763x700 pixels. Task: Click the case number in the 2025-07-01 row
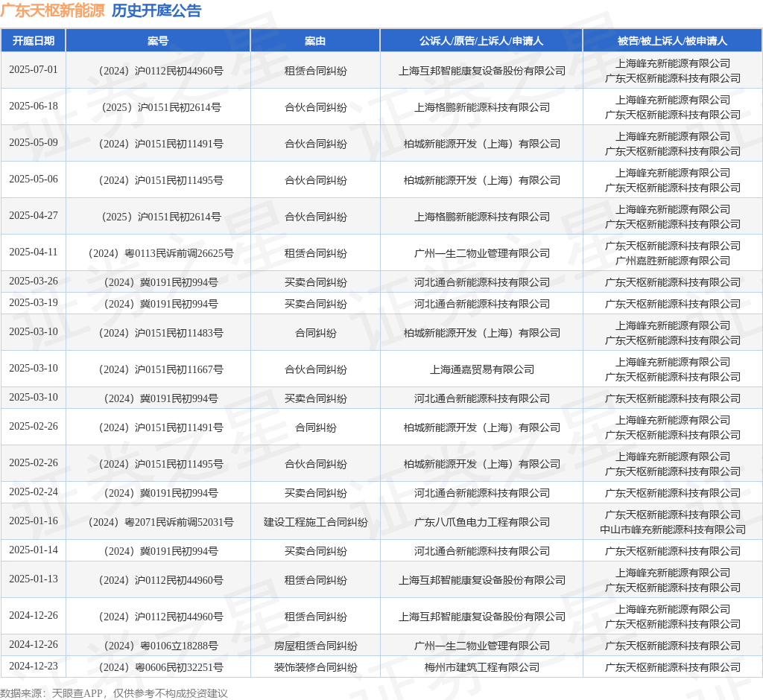pyautogui.click(x=161, y=71)
